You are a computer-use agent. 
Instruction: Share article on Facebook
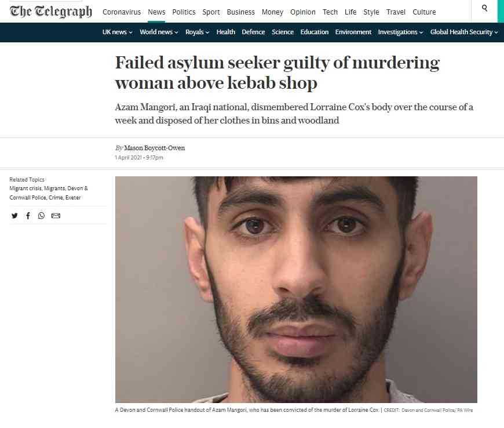pyautogui.click(x=28, y=216)
